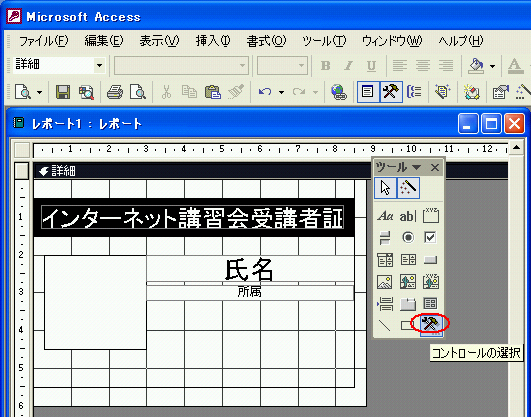Select the Image control tool in toolbox
531x417 pixels.
(385, 282)
